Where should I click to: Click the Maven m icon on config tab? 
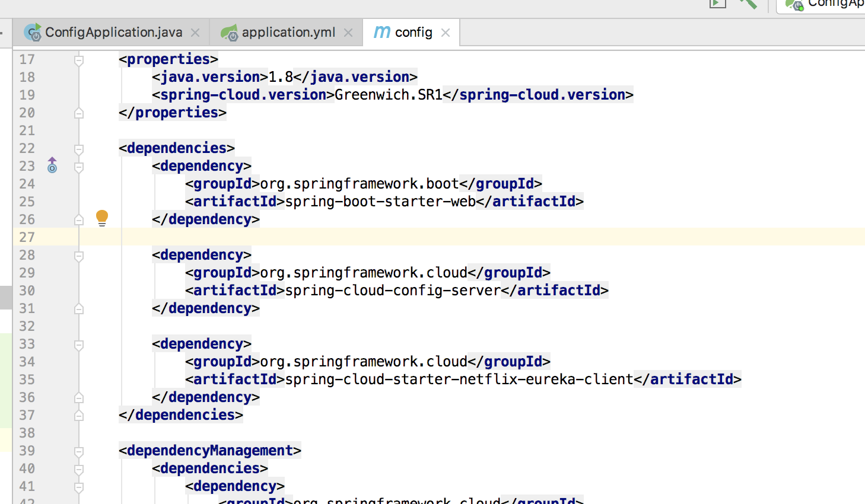click(381, 32)
